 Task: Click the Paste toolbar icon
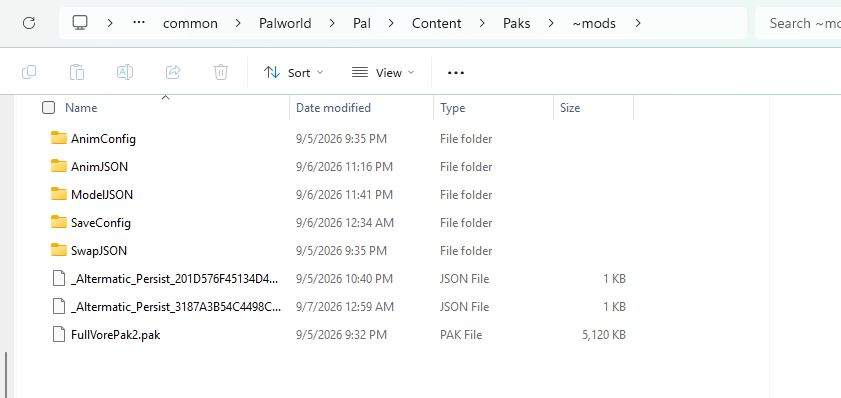coord(77,72)
